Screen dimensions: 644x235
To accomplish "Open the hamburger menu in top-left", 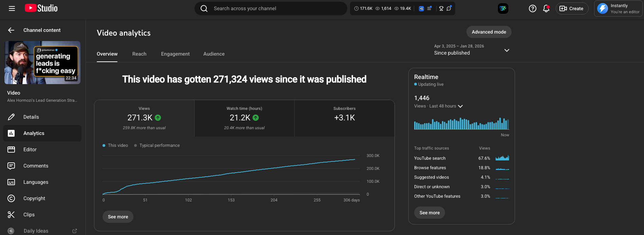I will [12, 8].
